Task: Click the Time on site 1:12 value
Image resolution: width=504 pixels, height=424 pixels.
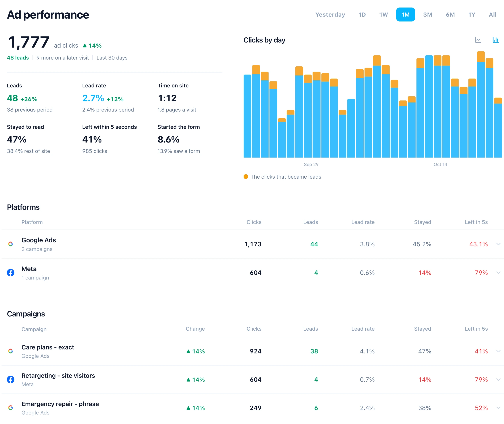Action: (167, 98)
